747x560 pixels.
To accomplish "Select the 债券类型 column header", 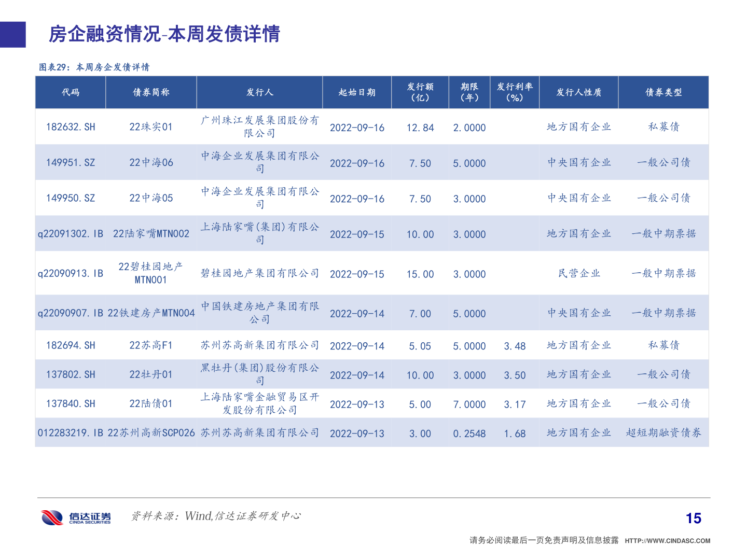I will 664,92.
